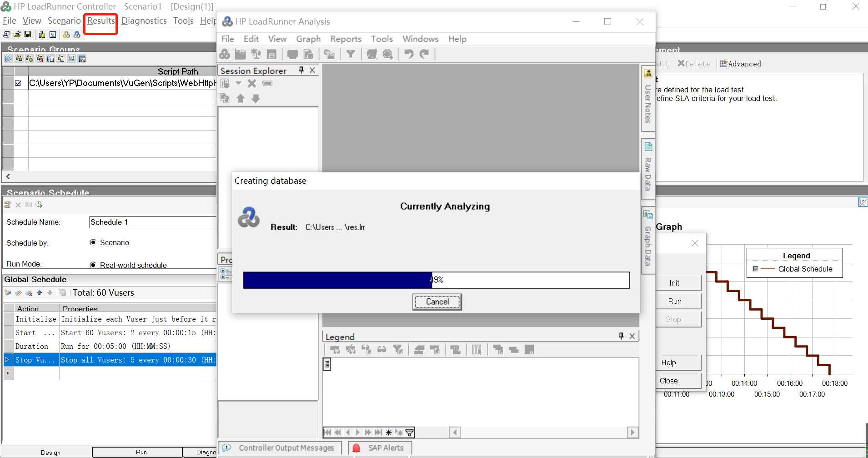Pin the Legend panel

pyautogui.click(x=621, y=336)
